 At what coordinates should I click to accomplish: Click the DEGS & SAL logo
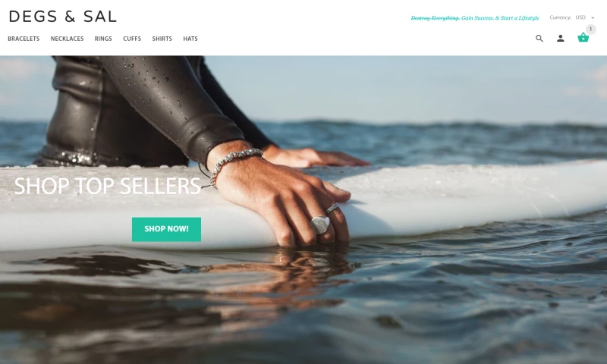(63, 17)
